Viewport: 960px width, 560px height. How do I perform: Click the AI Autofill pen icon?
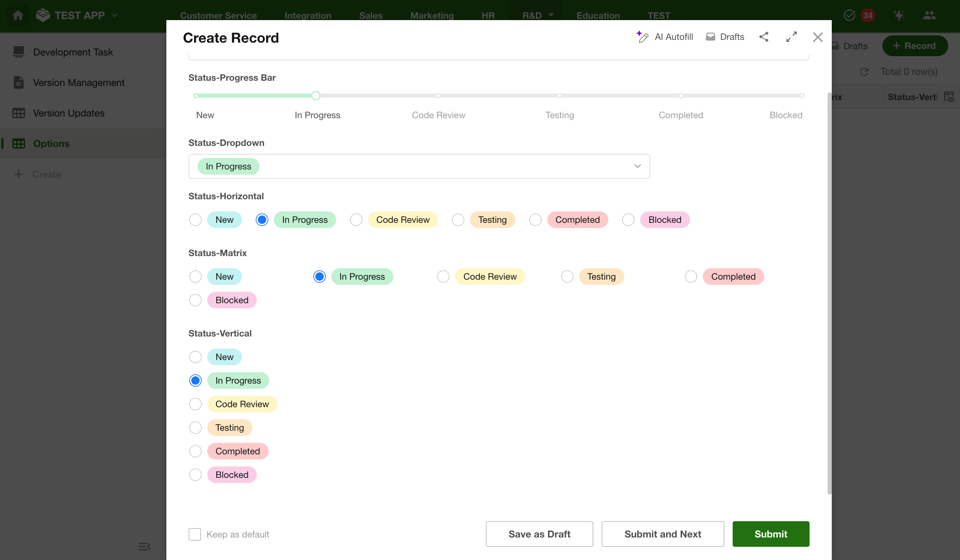pos(643,37)
